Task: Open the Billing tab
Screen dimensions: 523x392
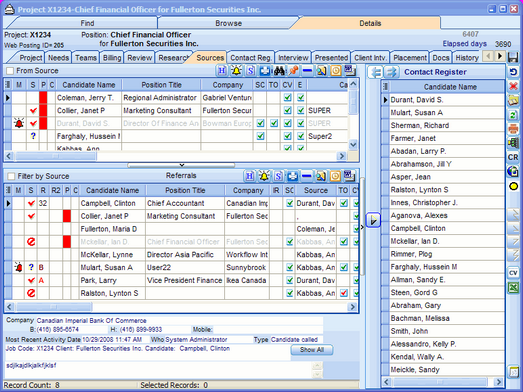Action: click(112, 58)
